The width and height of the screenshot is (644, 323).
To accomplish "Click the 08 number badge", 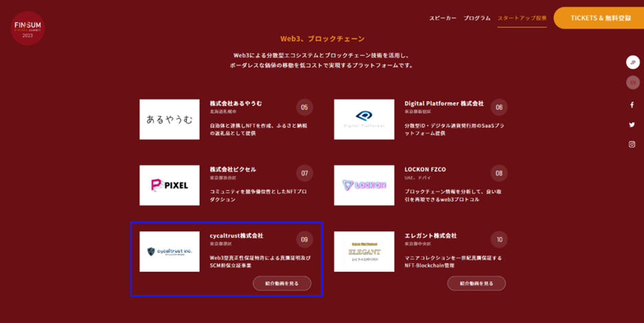I will pos(499,173).
